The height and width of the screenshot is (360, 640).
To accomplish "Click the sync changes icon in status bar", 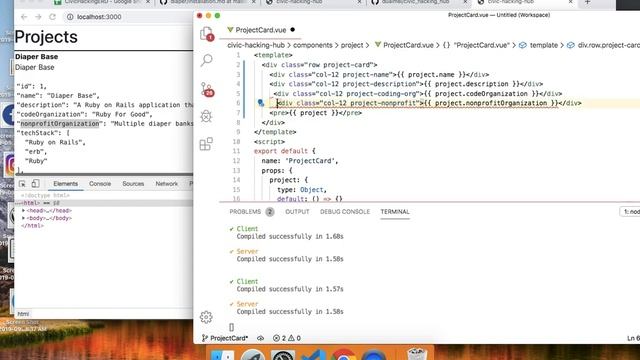I will [x=260, y=338].
